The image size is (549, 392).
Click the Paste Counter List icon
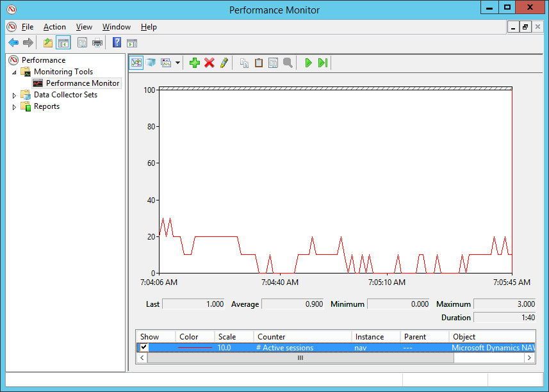coord(259,63)
